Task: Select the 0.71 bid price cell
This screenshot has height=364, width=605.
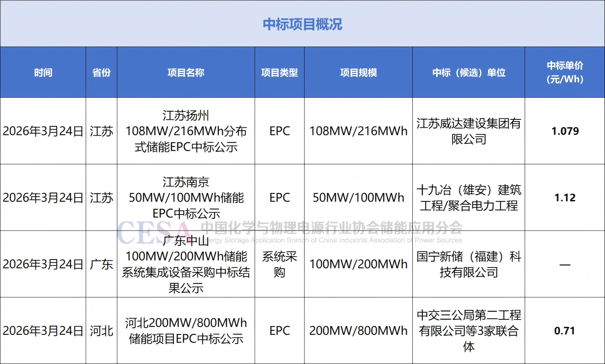Action: coord(565,331)
